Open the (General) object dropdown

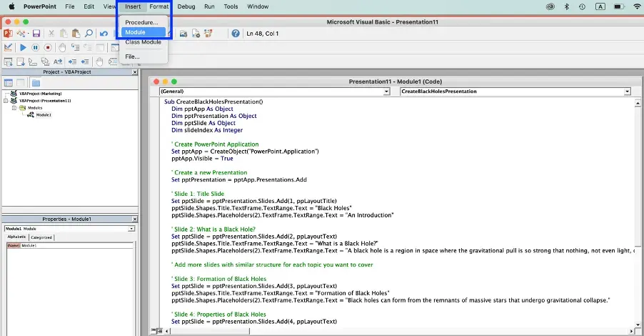tap(386, 92)
